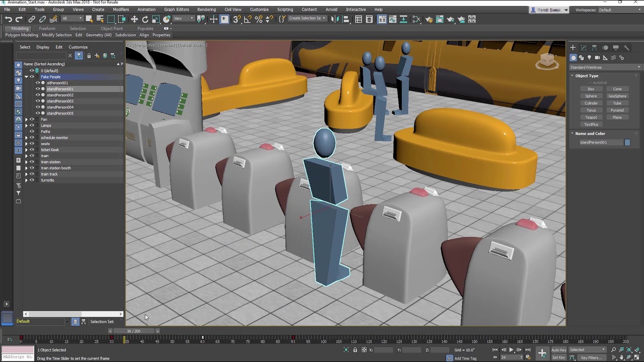Toggle visibility of the turnstile layer
Viewport: 644px width, 362px height.
(x=32, y=180)
